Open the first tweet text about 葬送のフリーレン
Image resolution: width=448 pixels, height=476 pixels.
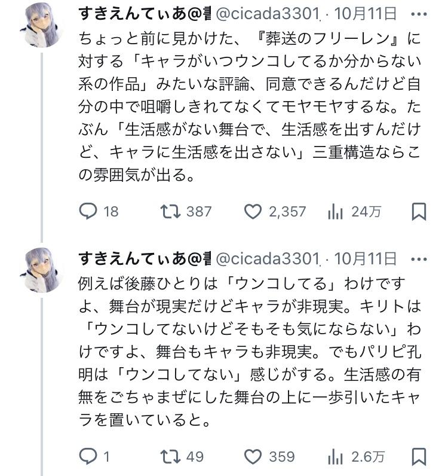(251, 109)
